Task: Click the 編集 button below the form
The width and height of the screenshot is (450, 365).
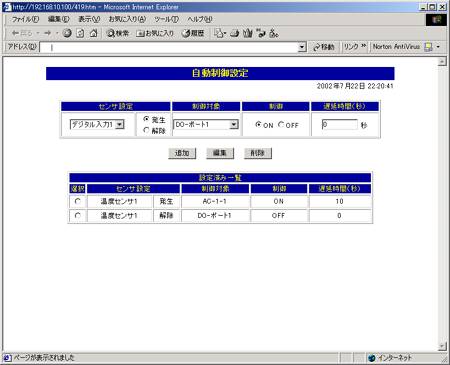Action: (x=220, y=153)
